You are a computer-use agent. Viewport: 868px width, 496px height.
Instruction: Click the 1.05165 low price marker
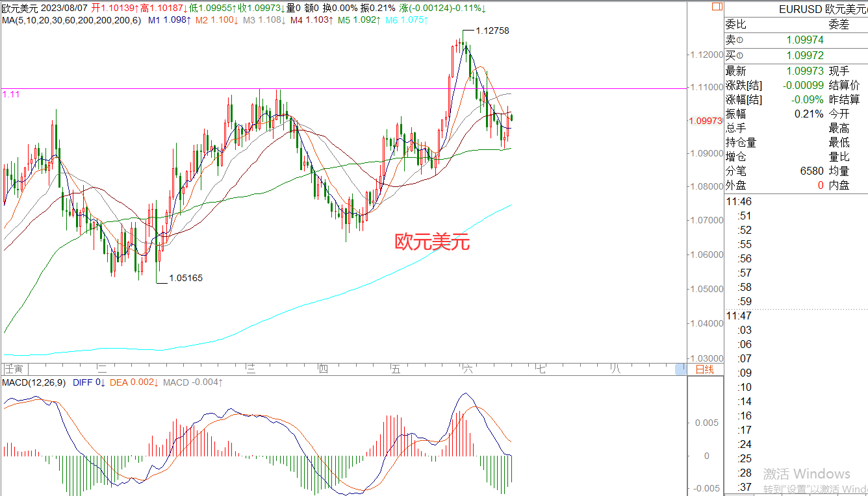pos(186,278)
